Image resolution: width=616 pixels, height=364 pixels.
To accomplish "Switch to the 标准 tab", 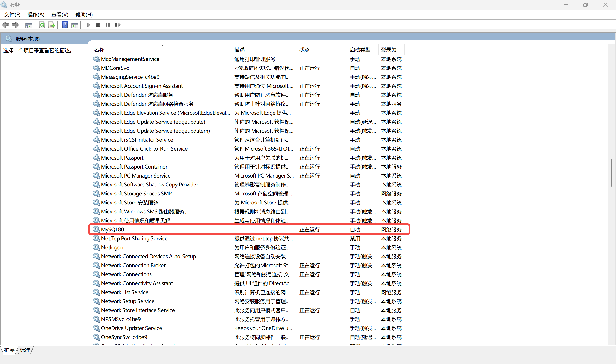I will pyautogui.click(x=25, y=350).
